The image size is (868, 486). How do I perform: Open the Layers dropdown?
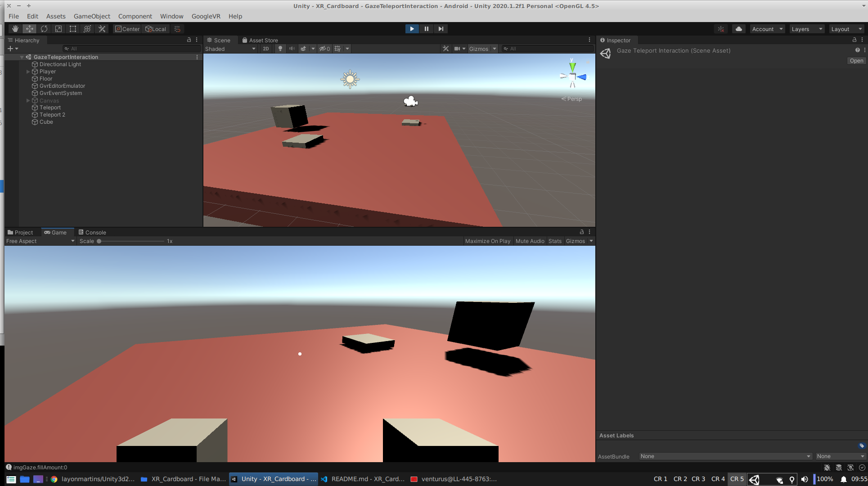(x=807, y=29)
